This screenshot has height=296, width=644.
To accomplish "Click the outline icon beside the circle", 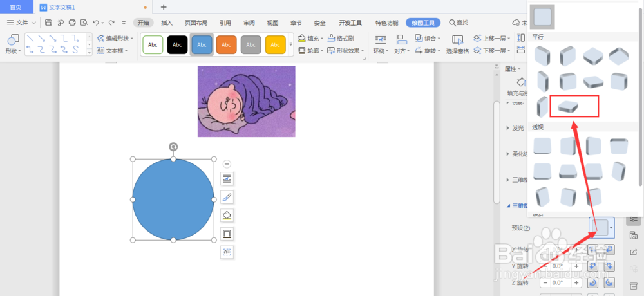I will tap(227, 234).
